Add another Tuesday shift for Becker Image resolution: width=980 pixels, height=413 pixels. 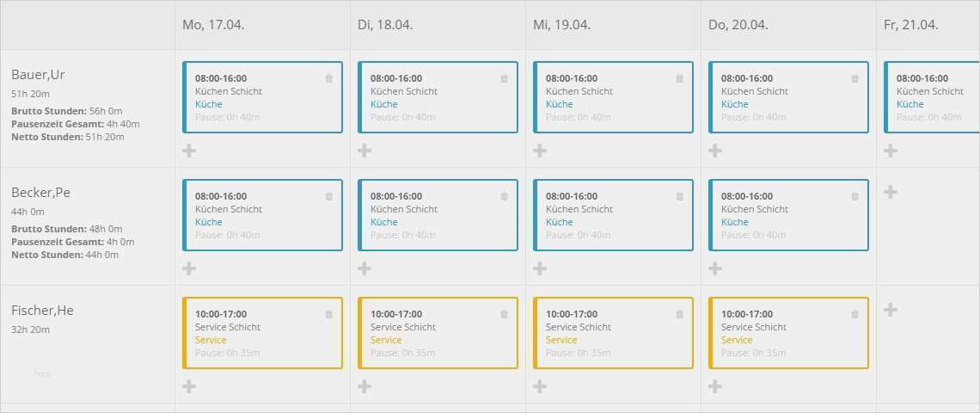(364, 268)
